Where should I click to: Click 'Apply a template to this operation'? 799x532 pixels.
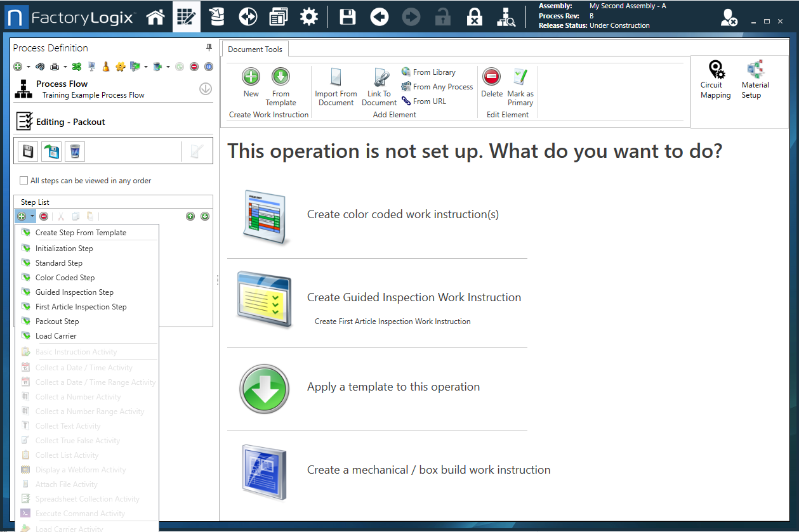[393, 387]
